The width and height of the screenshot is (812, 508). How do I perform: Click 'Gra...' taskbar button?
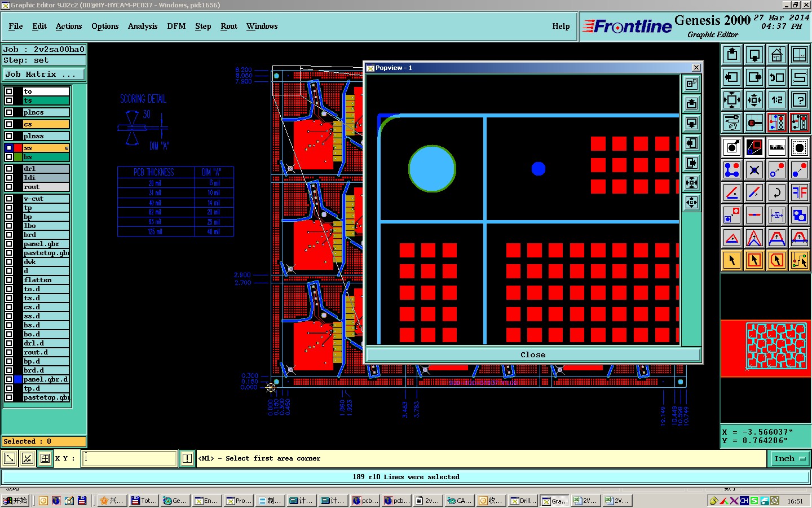coord(555,501)
